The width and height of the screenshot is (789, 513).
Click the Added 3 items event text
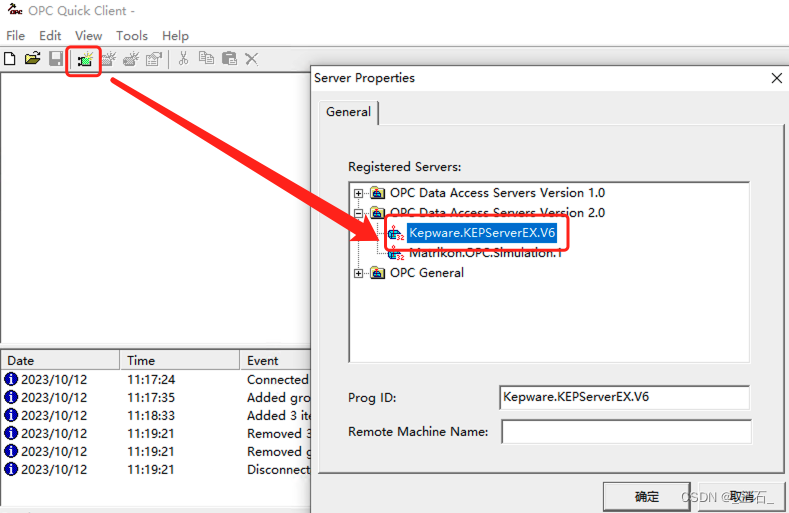tap(278, 416)
